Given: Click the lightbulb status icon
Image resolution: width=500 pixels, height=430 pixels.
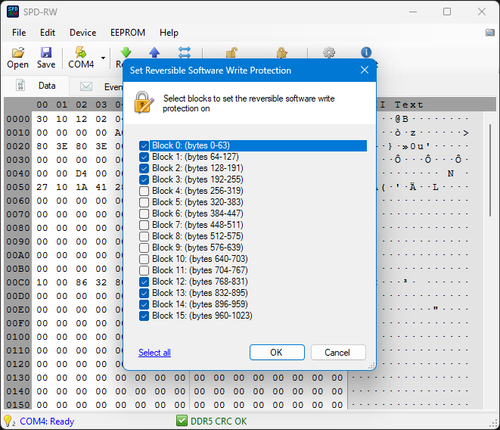Looking at the screenshot, I should click(x=9, y=421).
